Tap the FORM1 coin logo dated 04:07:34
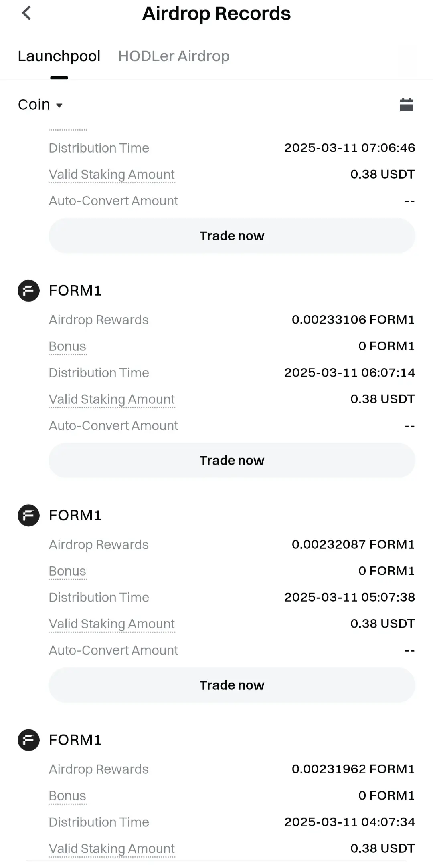 pyautogui.click(x=29, y=740)
